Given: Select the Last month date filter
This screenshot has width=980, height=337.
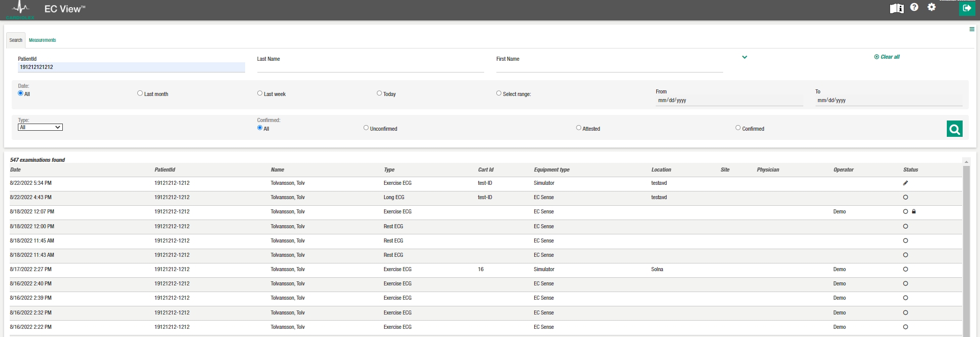Looking at the screenshot, I should point(140,93).
